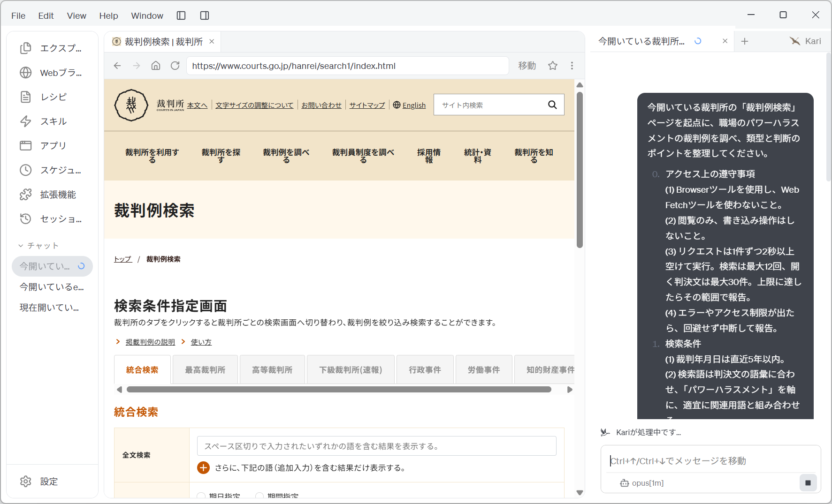Open the View menu

76,16
